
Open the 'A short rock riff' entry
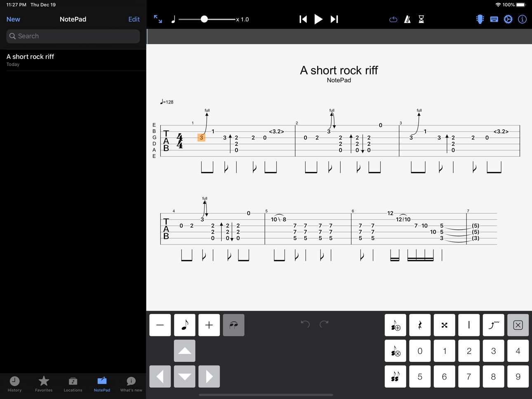(x=73, y=60)
